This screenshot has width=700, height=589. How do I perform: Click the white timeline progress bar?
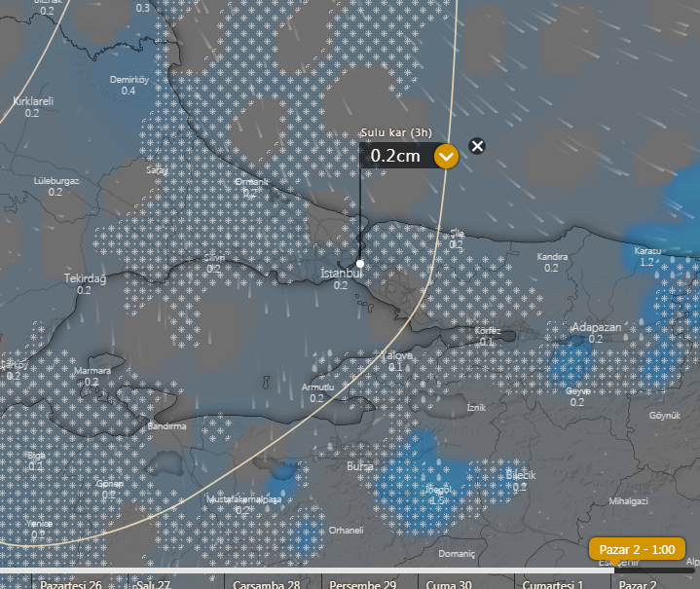[x=307, y=571]
